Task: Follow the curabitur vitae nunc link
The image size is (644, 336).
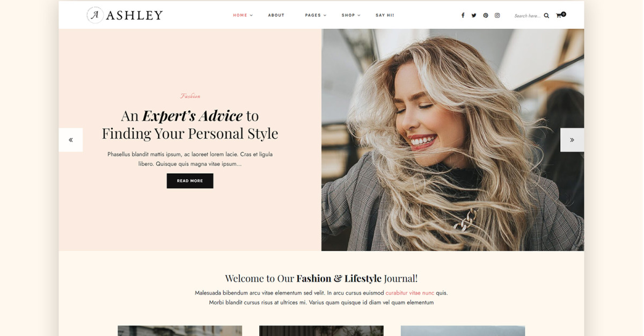Action: point(410,293)
